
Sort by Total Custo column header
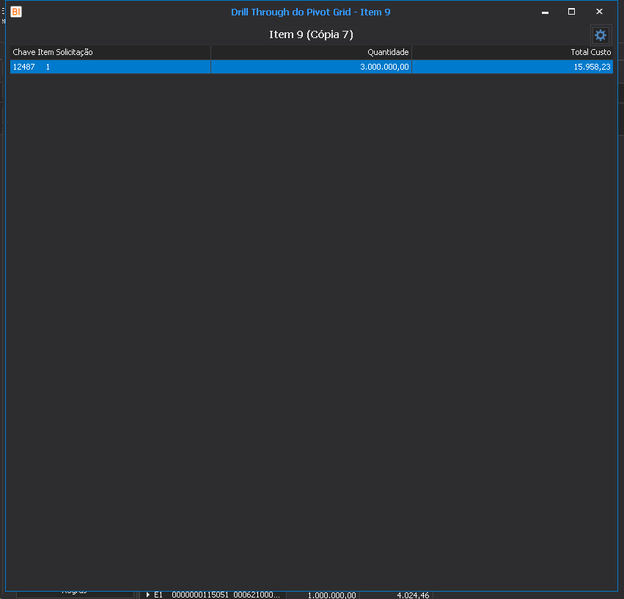(512, 52)
